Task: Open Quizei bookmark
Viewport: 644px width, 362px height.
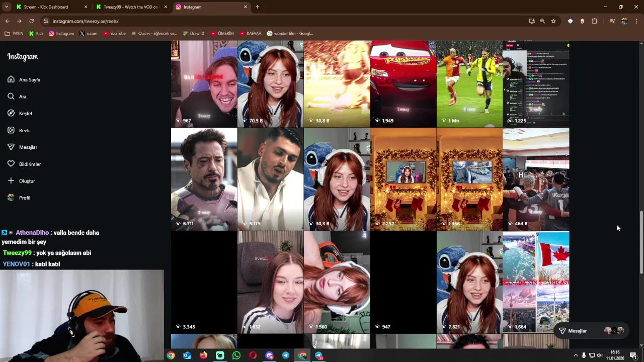Action: pyautogui.click(x=154, y=34)
